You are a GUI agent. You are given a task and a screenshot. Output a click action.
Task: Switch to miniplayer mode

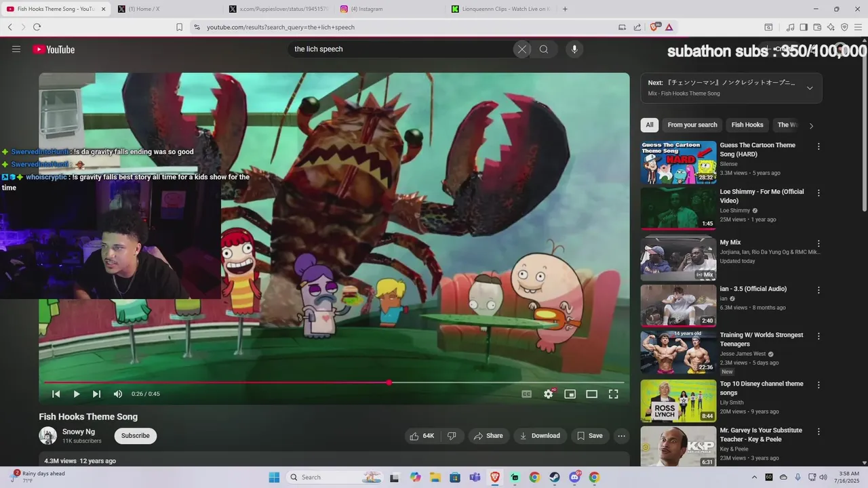pos(570,394)
